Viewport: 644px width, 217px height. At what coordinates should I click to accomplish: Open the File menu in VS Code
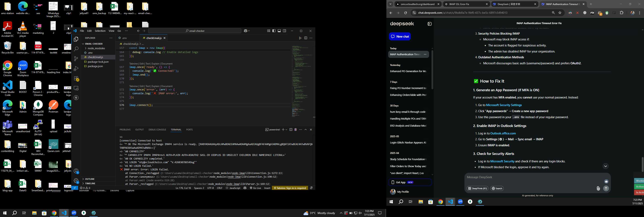point(82,31)
